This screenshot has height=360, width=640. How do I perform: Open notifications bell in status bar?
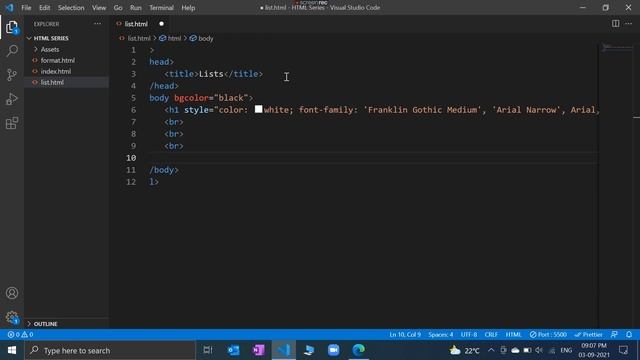(629, 334)
